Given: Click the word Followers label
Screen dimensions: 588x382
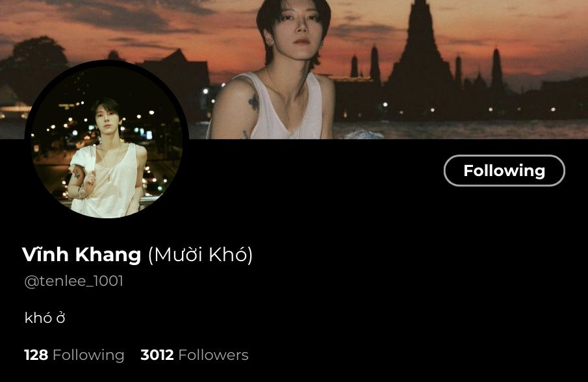Looking at the screenshot, I should point(213,355).
